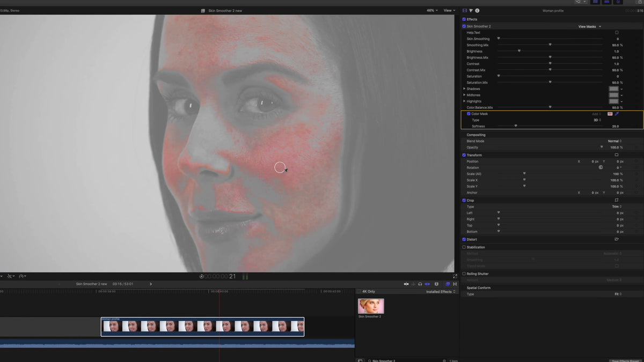
Task: Toggle the headphones audio skimming icon
Action: point(420,284)
